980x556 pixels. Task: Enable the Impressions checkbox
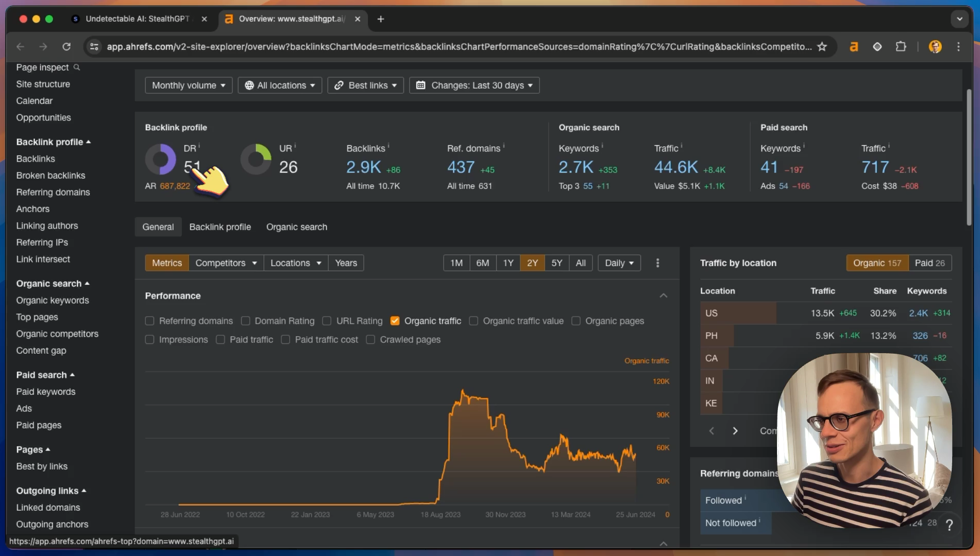pos(149,339)
